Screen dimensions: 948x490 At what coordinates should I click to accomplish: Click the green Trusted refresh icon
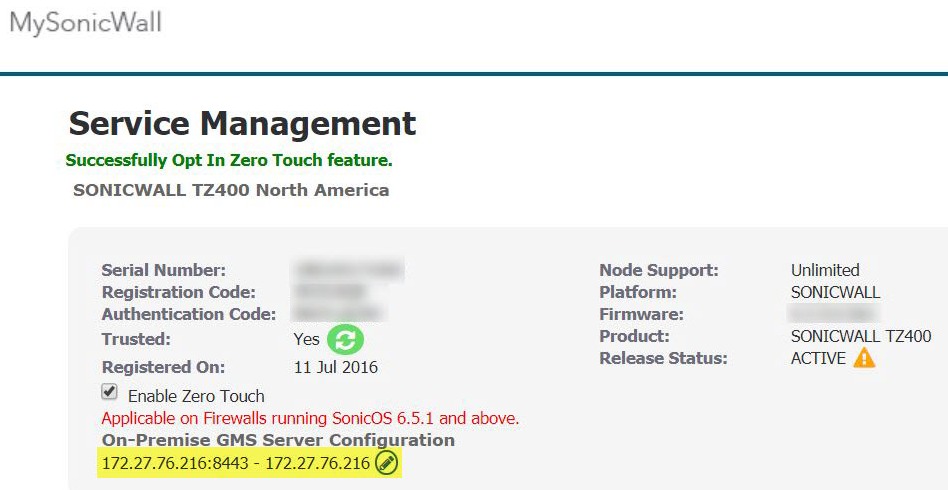(344, 340)
